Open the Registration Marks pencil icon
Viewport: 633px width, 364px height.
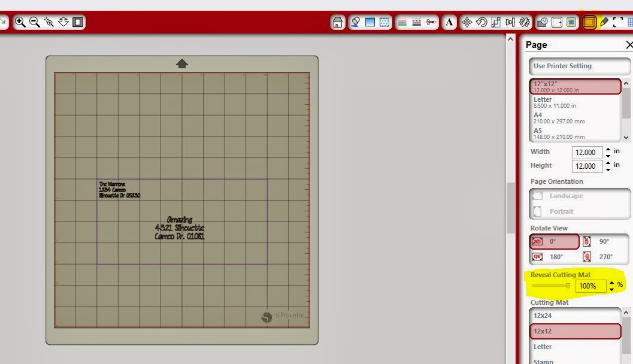click(x=604, y=22)
